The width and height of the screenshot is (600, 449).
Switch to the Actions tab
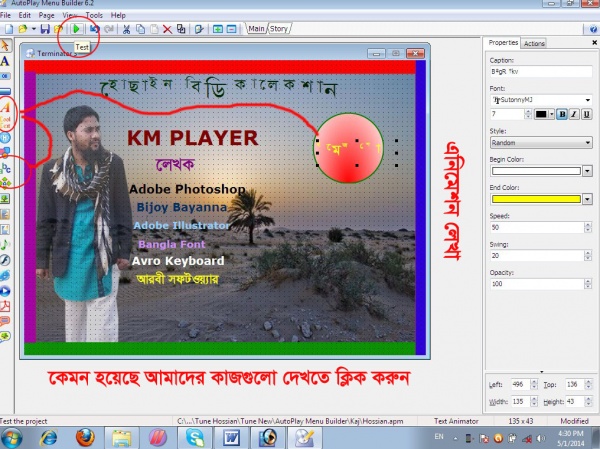[x=534, y=44]
